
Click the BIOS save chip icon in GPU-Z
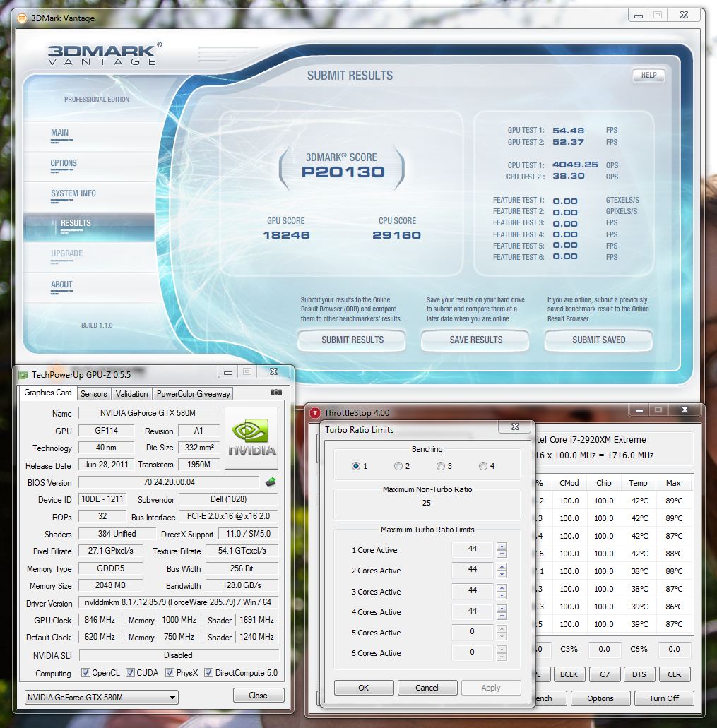(271, 482)
